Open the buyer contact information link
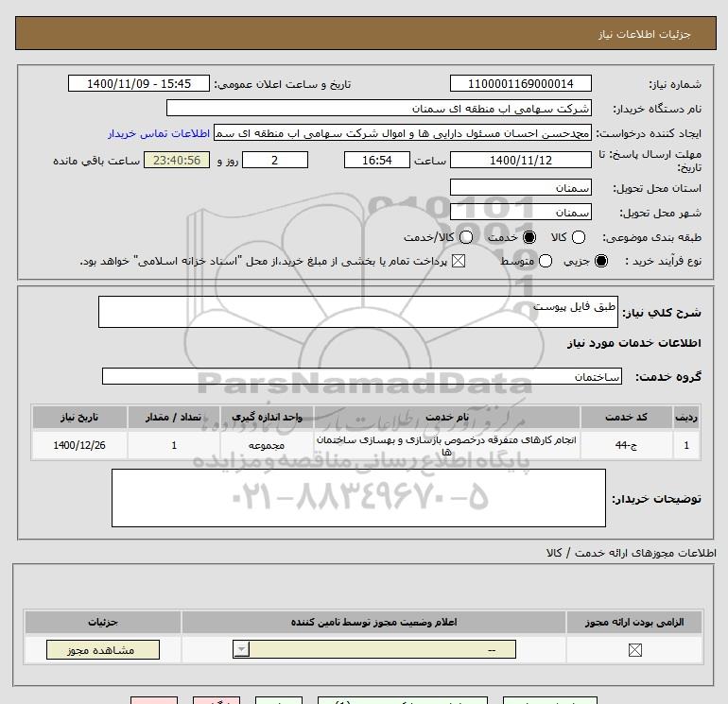Image resolution: width=728 pixels, height=704 pixels. 159,133
